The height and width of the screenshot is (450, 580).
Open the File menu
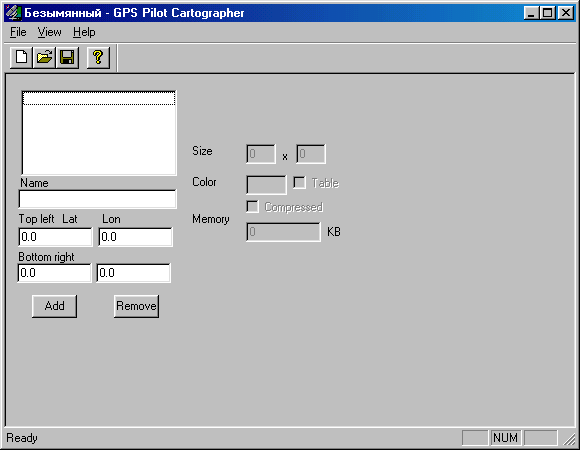pos(18,32)
